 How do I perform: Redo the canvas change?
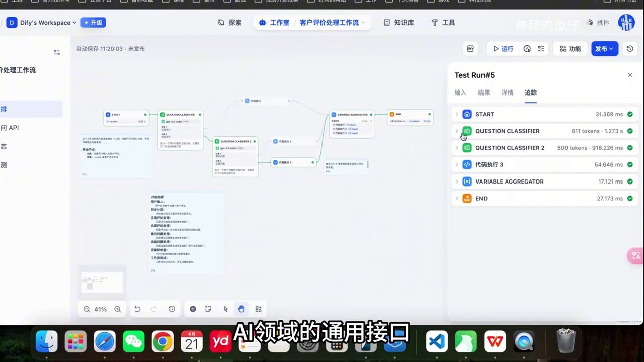(154, 309)
